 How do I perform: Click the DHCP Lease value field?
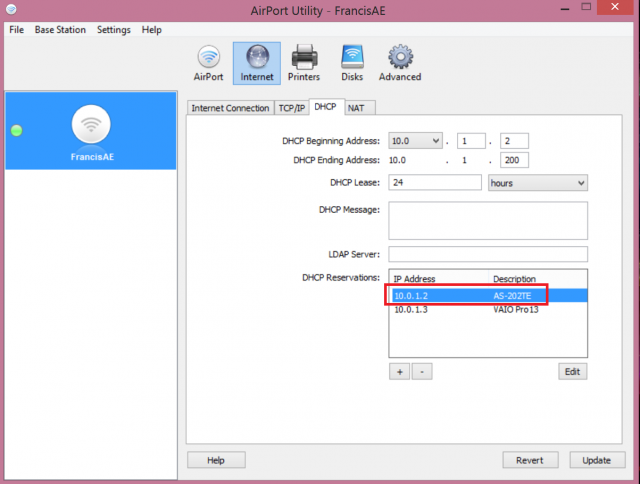click(435, 182)
